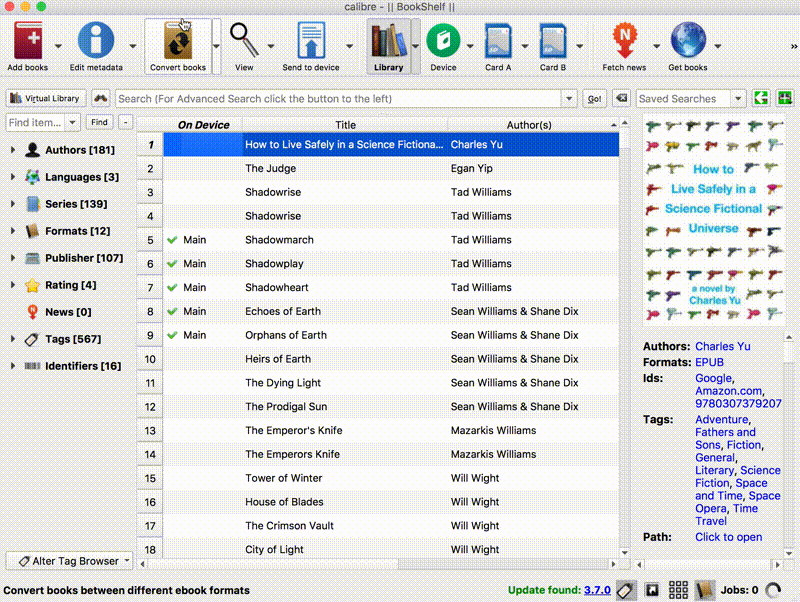800x602 pixels.
Task: Sort by the Title column header
Action: click(x=345, y=125)
